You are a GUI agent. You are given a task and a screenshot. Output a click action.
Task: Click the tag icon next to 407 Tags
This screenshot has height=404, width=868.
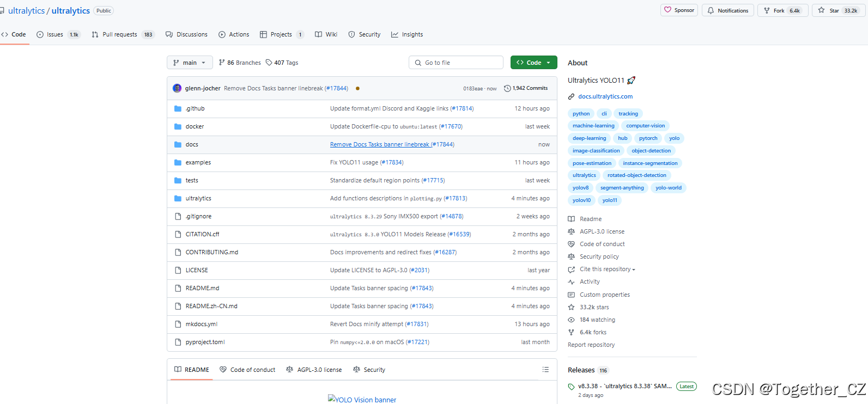pos(269,63)
